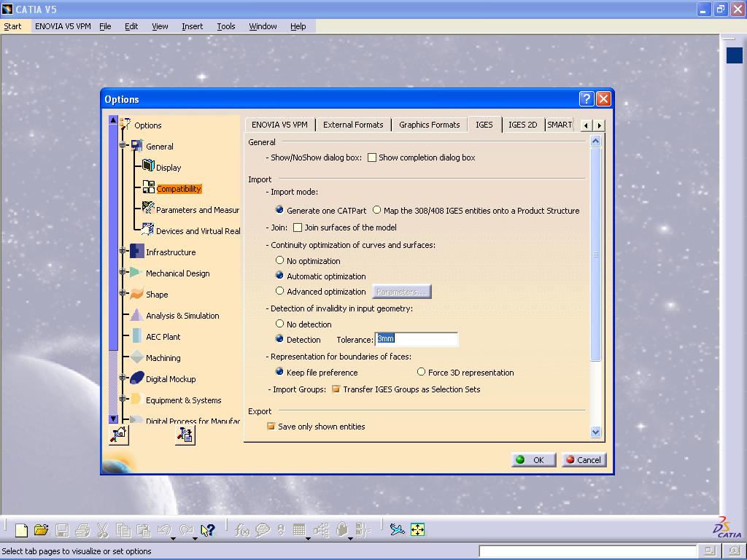747x560 pixels.
Task: Select the Display category icon in tree
Action: point(148,166)
